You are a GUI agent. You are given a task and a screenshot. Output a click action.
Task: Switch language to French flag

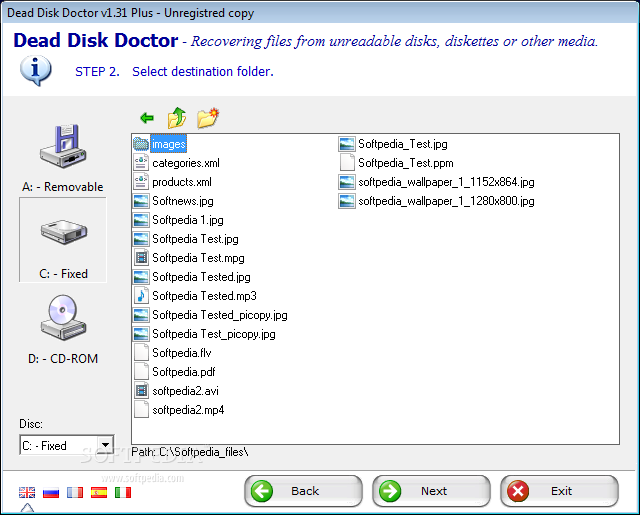75,493
